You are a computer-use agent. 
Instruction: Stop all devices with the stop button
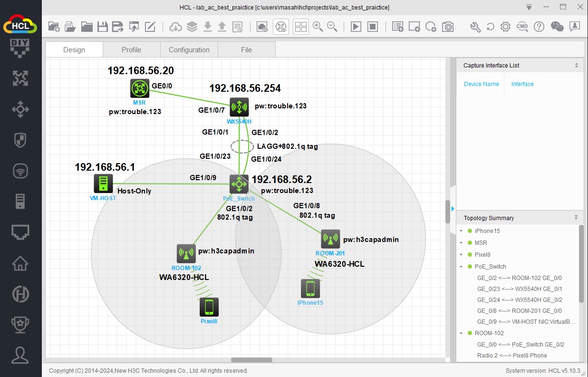373,27
